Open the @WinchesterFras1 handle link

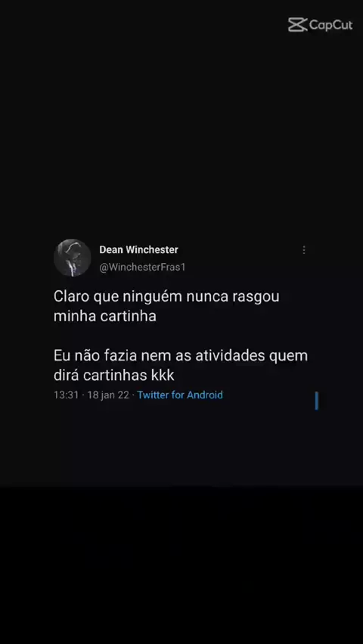142,267
